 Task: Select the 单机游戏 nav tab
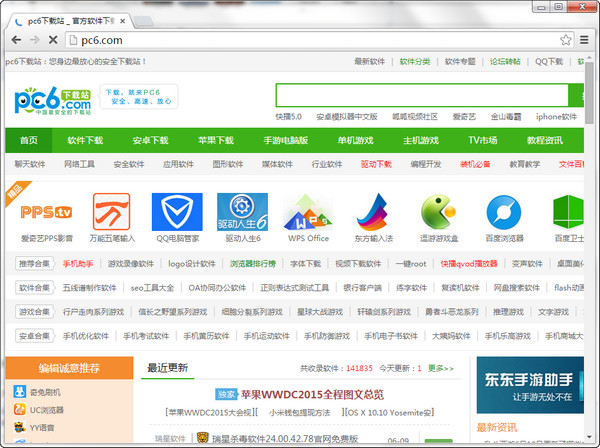(x=355, y=140)
